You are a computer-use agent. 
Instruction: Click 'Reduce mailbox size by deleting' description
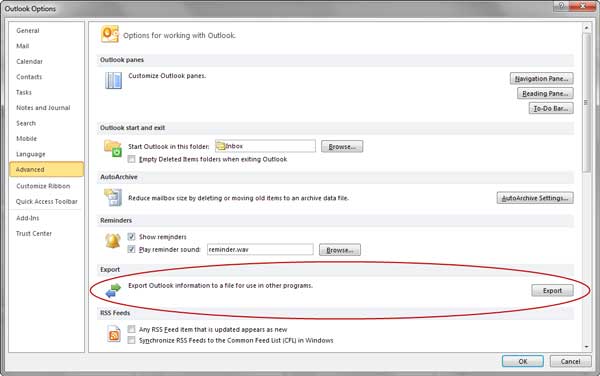(x=238, y=198)
